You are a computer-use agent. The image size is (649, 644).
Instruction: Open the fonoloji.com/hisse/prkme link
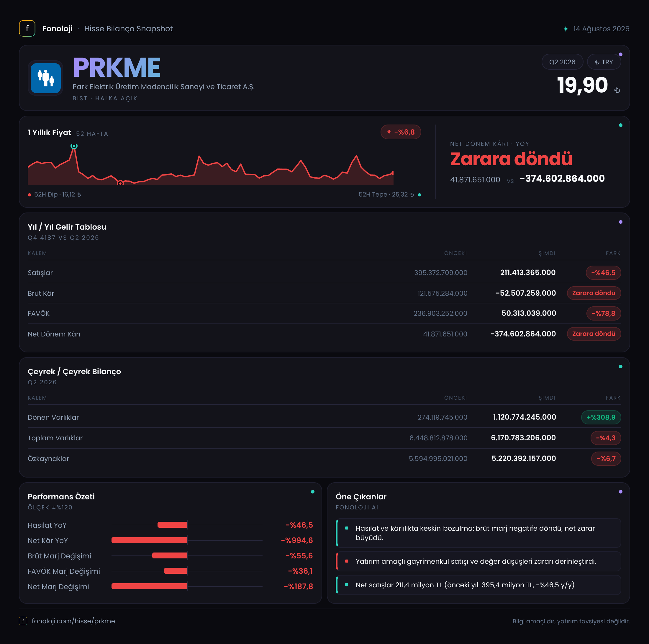click(x=73, y=621)
